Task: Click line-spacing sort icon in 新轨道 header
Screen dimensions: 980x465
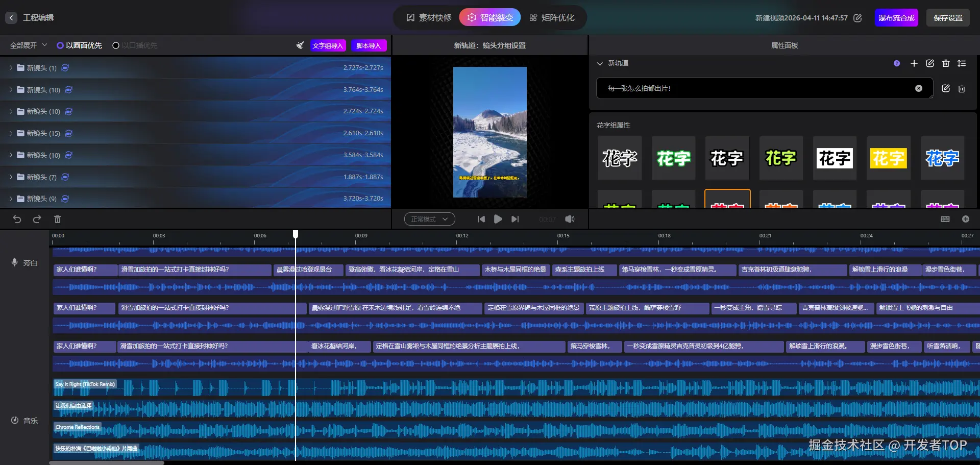Action: (962, 63)
